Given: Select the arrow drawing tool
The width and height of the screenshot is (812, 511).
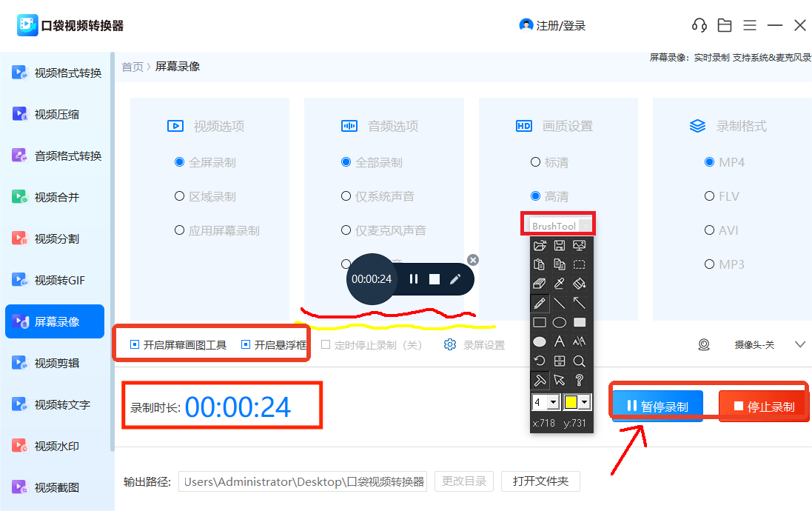Looking at the screenshot, I should (x=580, y=303).
